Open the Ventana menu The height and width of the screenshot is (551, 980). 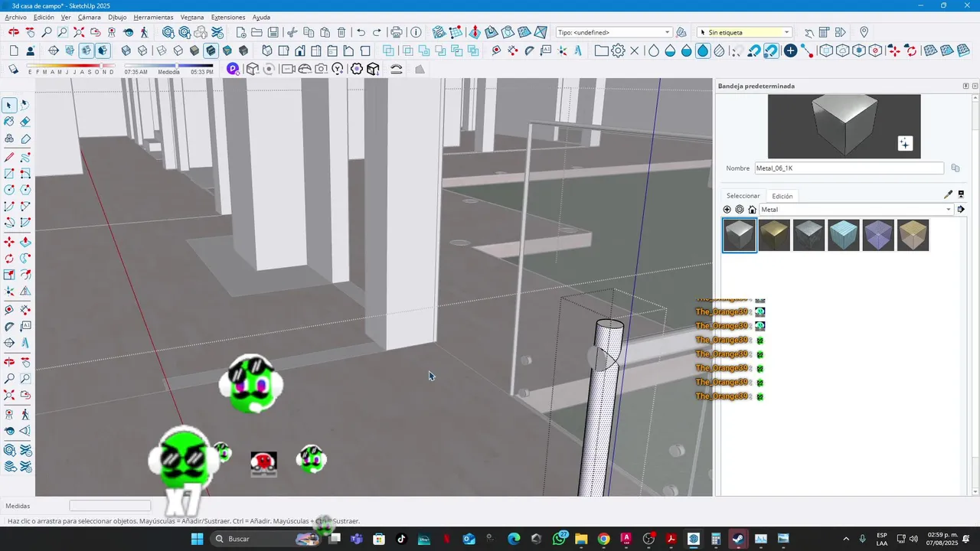192,17
